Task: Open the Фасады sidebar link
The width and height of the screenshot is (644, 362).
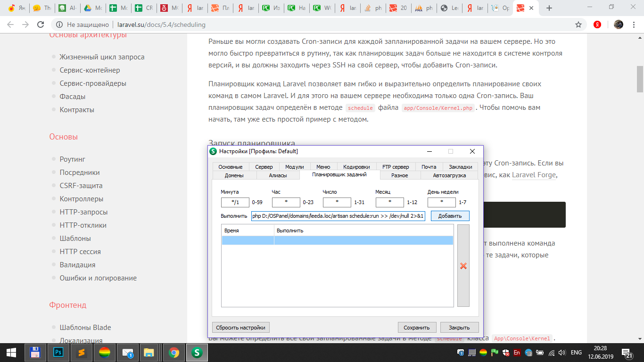Action: (73, 97)
